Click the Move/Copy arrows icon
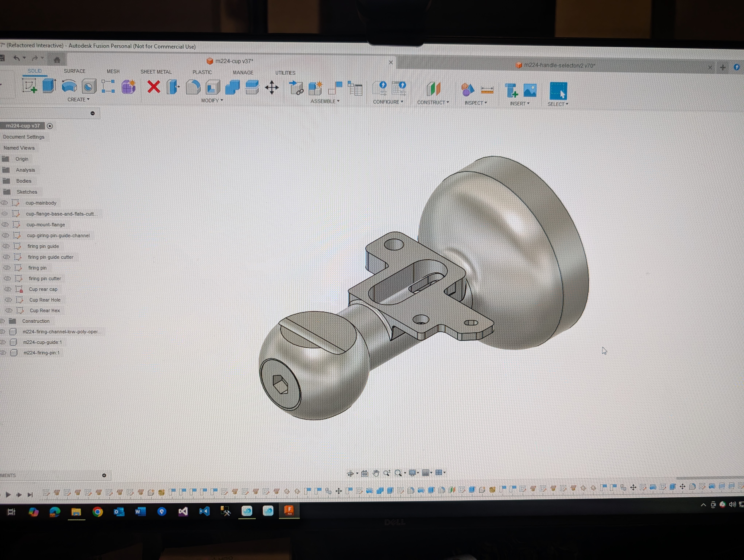 click(272, 88)
